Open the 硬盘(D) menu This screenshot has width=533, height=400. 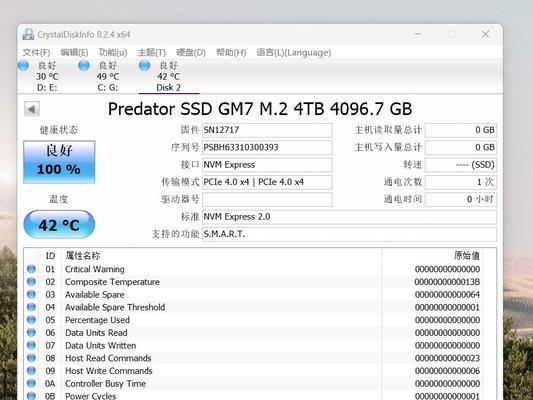191,53
